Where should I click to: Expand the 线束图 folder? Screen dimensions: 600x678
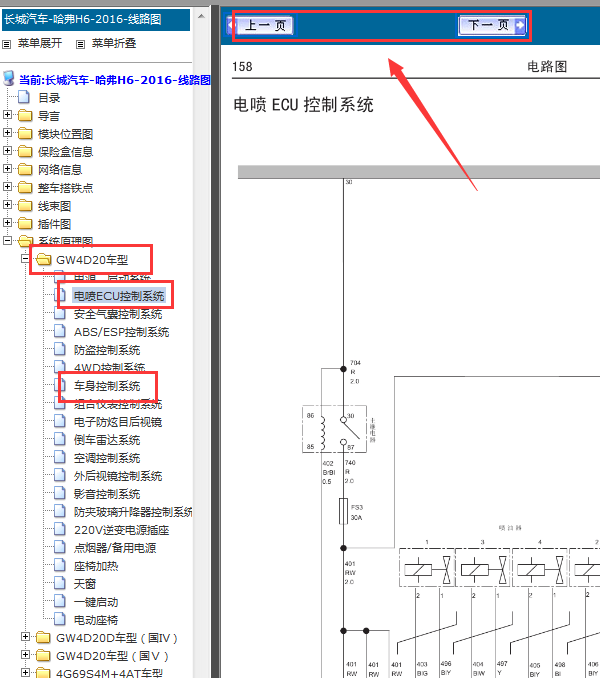click(x=7, y=205)
